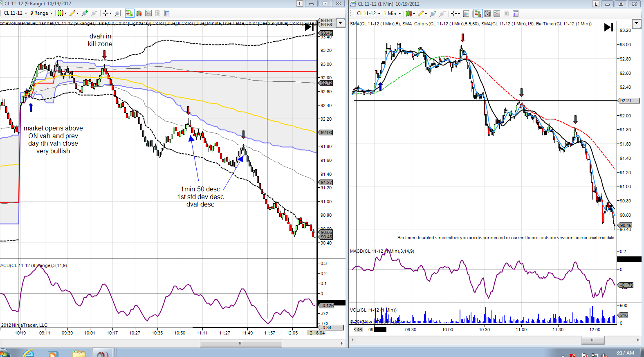
Task: Open price-axis dropdown arrow in 1 Min chart
Action: pos(636,23)
